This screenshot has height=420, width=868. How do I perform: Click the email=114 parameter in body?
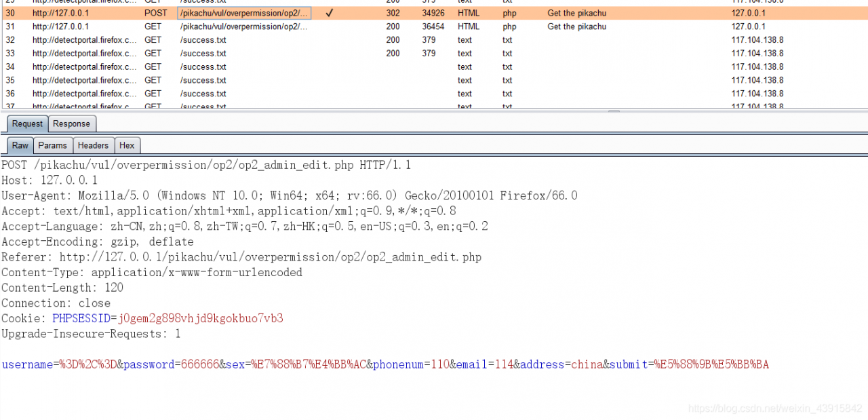point(485,364)
